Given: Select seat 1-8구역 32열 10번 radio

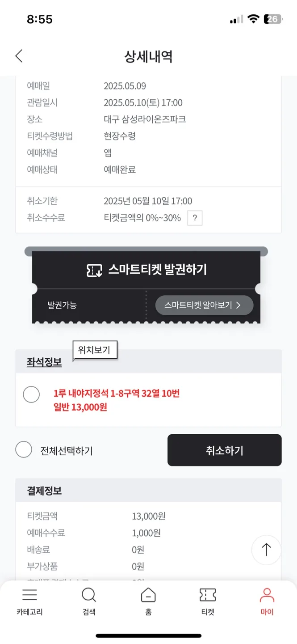Looking at the screenshot, I should point(31,394).
